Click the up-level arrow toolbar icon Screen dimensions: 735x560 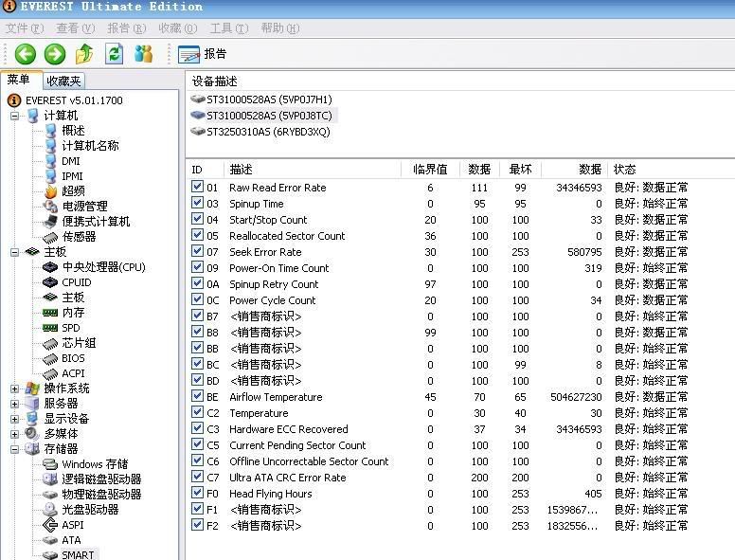point(85,54)
